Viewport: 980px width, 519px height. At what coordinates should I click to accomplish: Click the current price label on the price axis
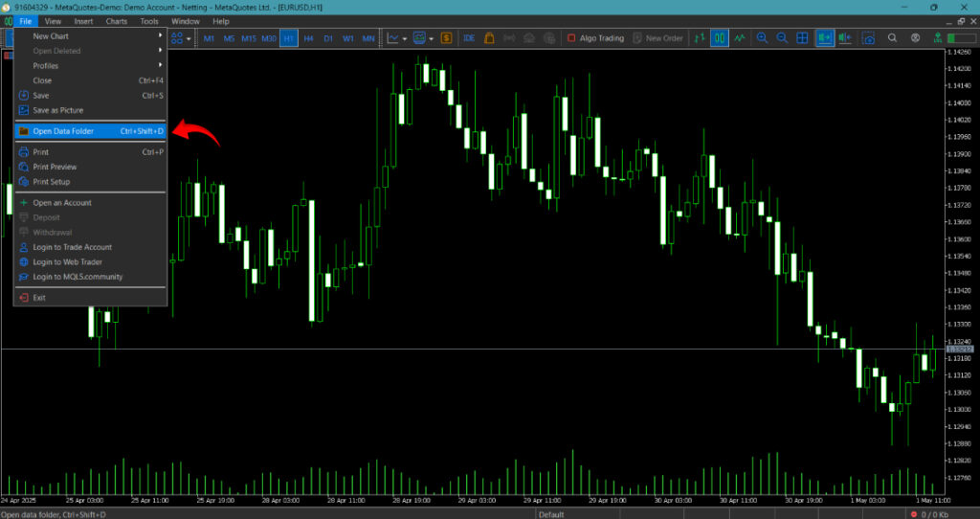pos(959,349)
